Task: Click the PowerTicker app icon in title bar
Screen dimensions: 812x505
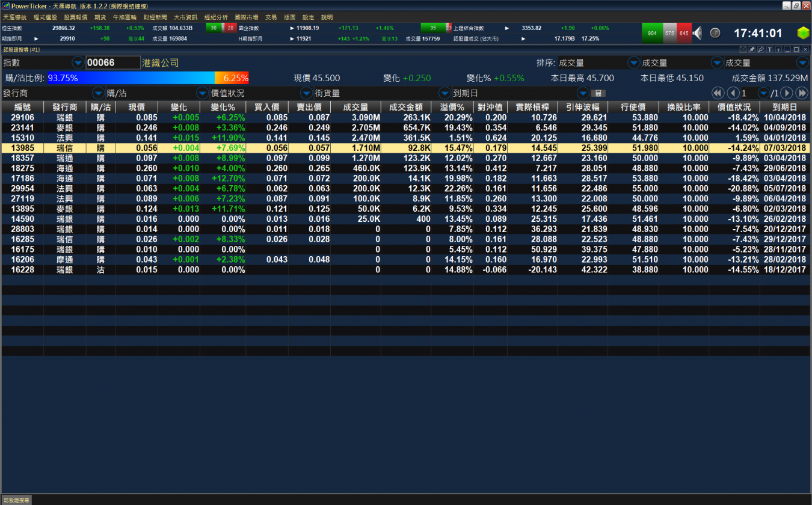Action: coord(6,5)
